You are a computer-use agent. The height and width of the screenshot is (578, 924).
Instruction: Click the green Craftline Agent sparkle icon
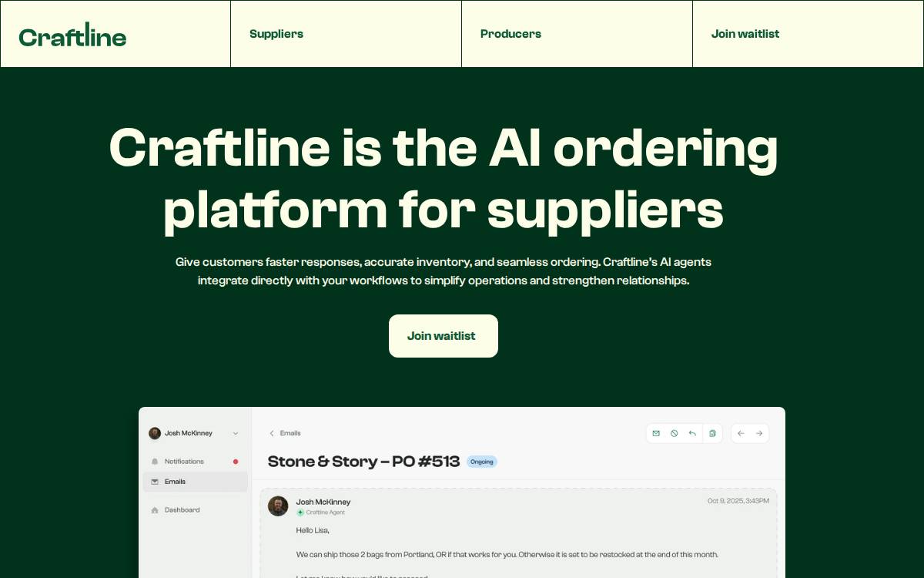300,512
